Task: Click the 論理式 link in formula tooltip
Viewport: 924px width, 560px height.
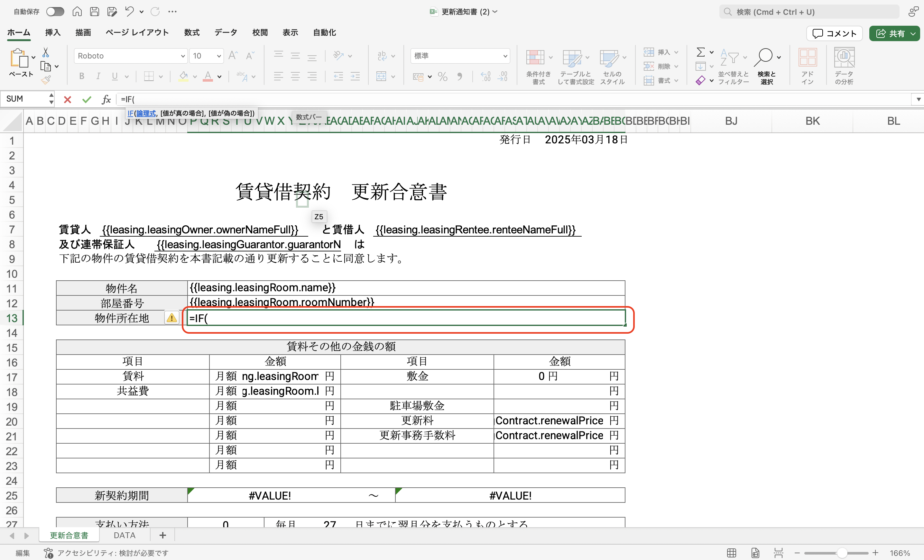Action: 146,113
